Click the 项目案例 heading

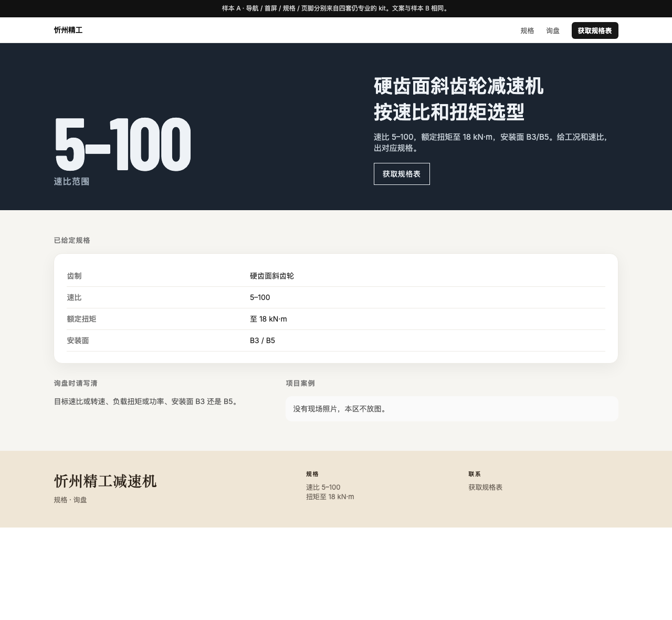click(300, 383)
